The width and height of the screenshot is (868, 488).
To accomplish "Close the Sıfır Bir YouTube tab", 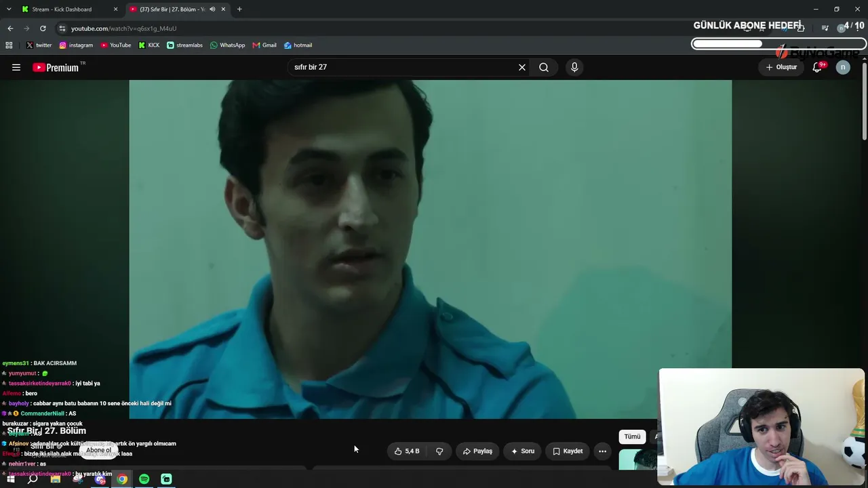I will pyautogui.click(x=223, y=9).
